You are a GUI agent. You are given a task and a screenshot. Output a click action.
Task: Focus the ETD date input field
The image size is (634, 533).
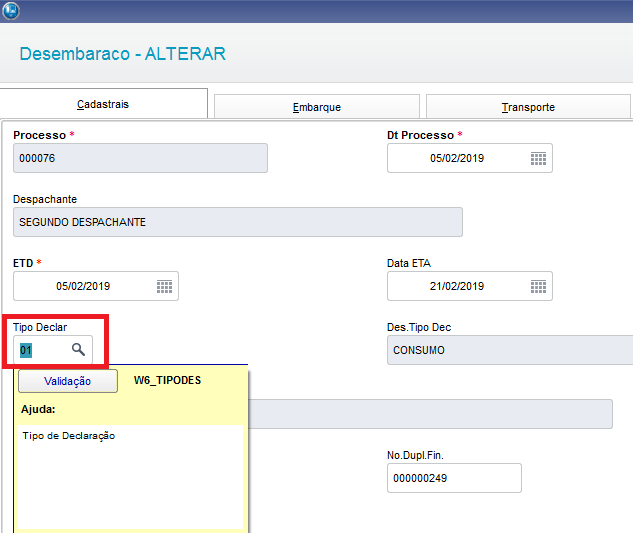(96, 286)
